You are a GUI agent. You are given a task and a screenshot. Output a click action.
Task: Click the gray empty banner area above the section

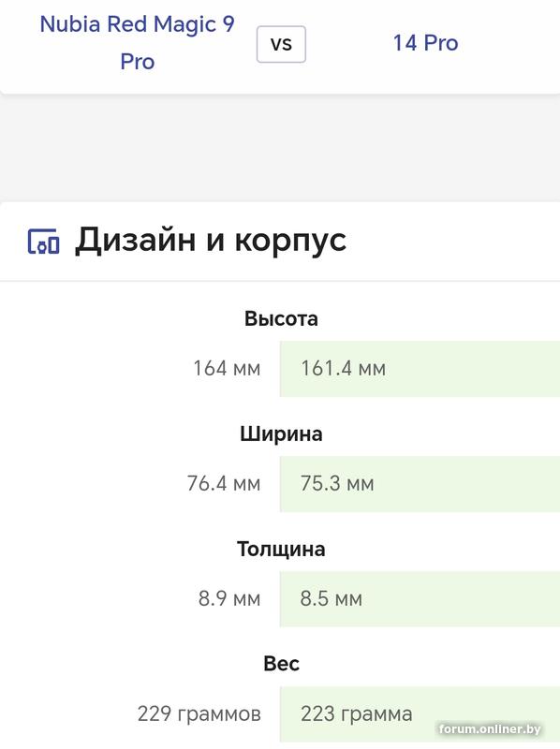pyautogui.click(x=280, y=148)
